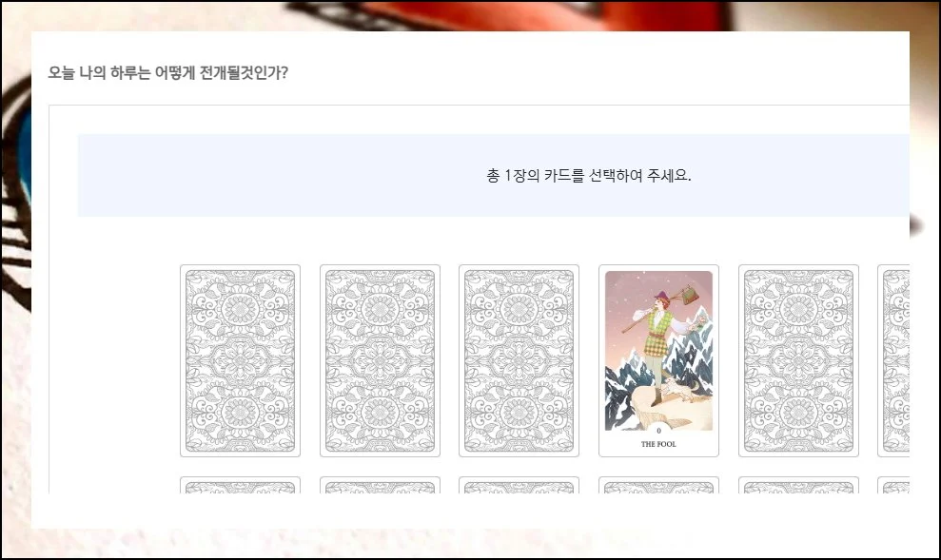Select first partially visible card in bottom row
Image resolution: width=941 pixels, height=560 pixels.
click(x=240, y=485)
